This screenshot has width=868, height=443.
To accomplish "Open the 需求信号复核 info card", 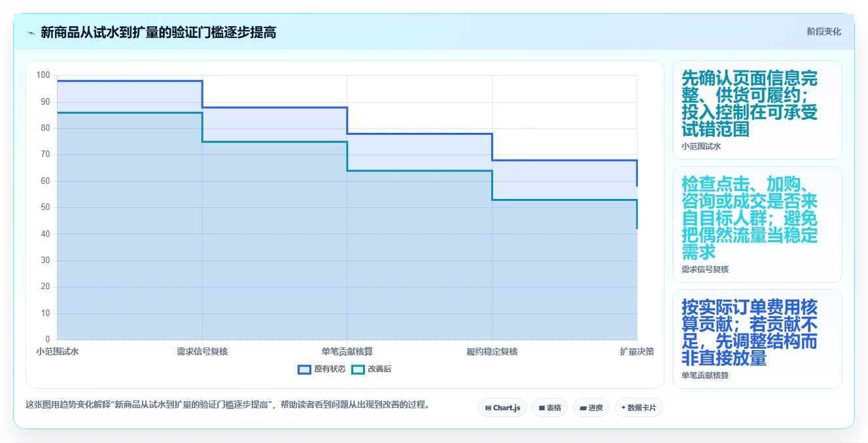I will tap(757, 224).
